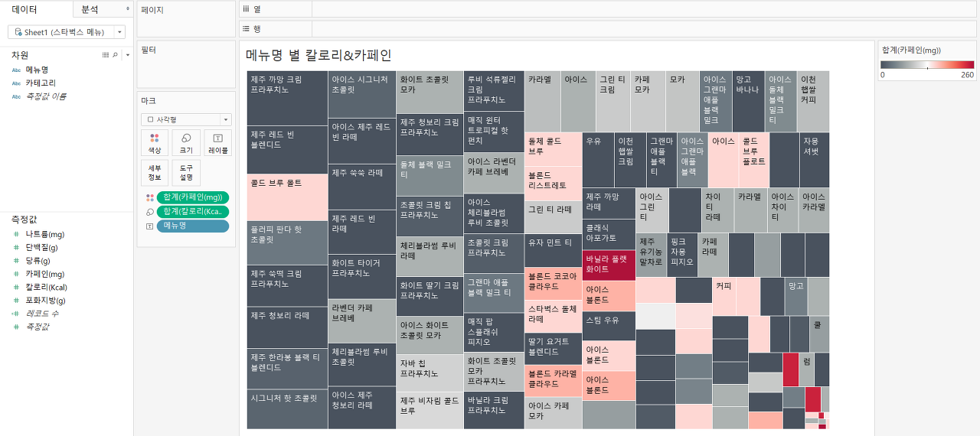Select the 제주 까망 크림 프라푸치노 treemap cell
Viewport: 980px width, 436px height.
[287, 98]
